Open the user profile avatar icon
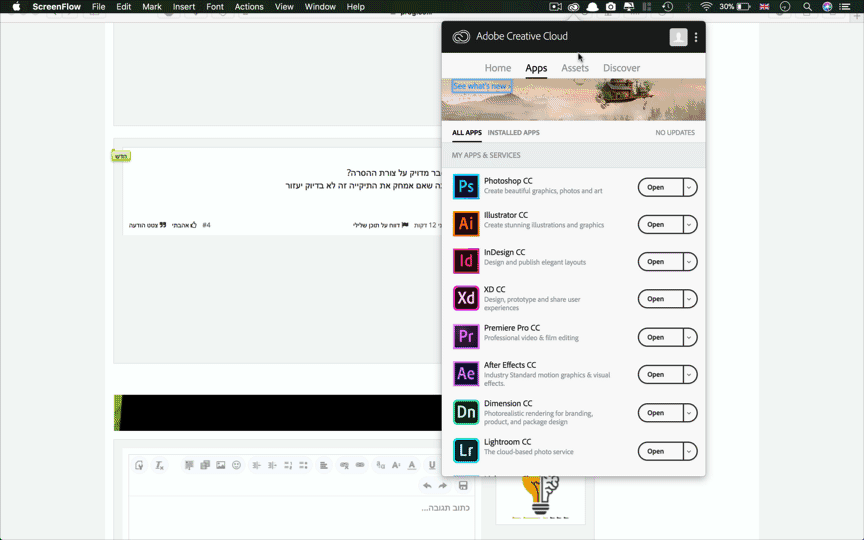 [x=678, y=37]
